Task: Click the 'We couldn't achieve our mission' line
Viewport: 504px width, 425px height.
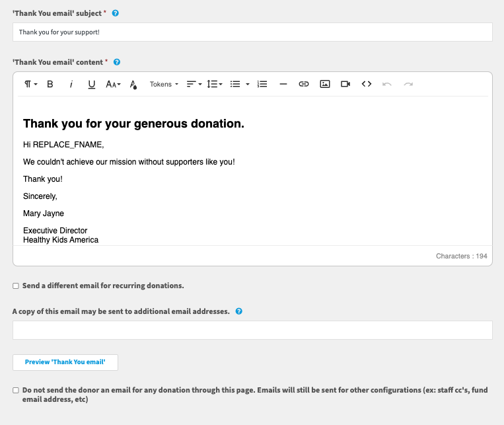Action: [129, 162]
